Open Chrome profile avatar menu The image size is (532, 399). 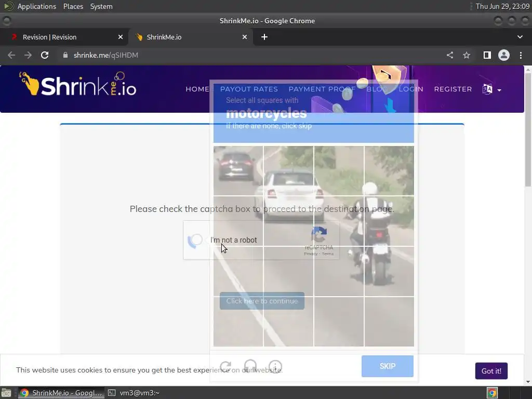(504, 55)
